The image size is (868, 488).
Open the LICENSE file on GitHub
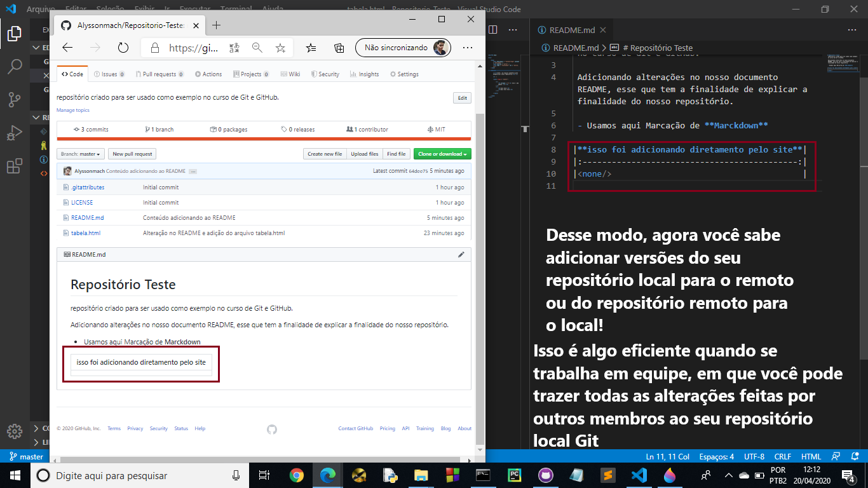click(82, 203)
